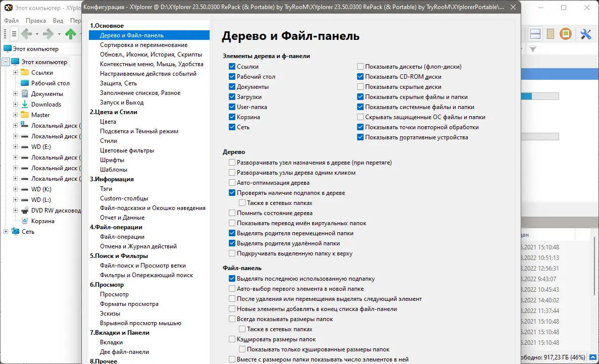Open configuration via wrench and screwdriver icon
Image resolution: width=599 pixels, height=364 pixels.
(586, 34)
